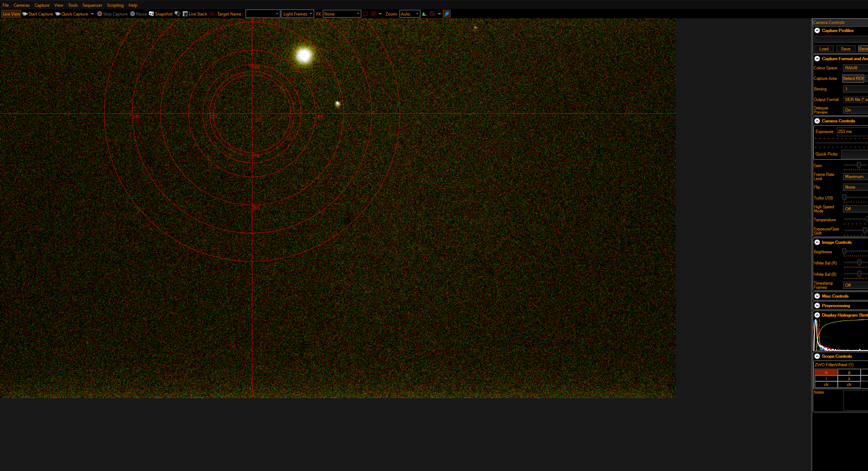Select the g filter in filter wheel
The height and width of the screenshot is (471, 868).
click(849, 372)
